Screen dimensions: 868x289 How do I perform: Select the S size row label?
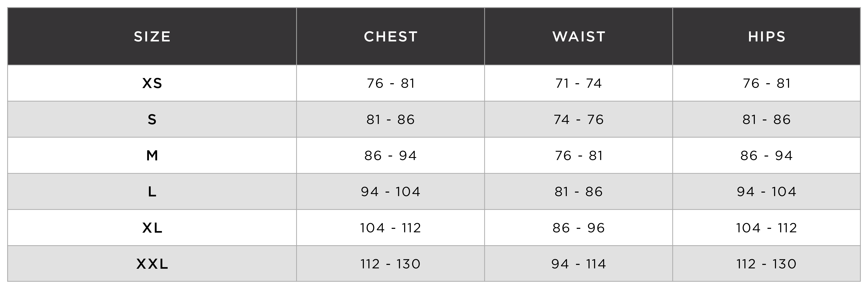tap(152, 119)
